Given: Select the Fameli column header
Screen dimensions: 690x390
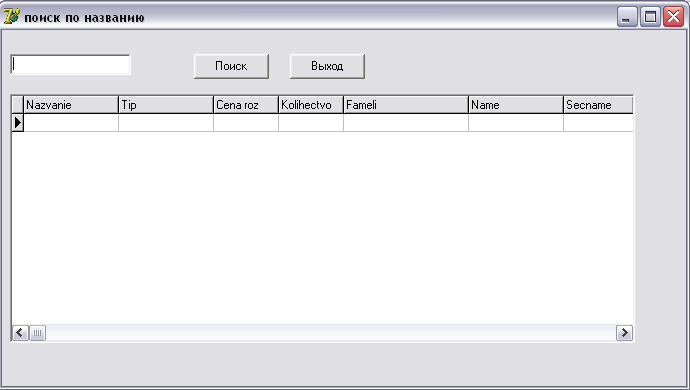Looking at the screenshot, I should [406, 105].
